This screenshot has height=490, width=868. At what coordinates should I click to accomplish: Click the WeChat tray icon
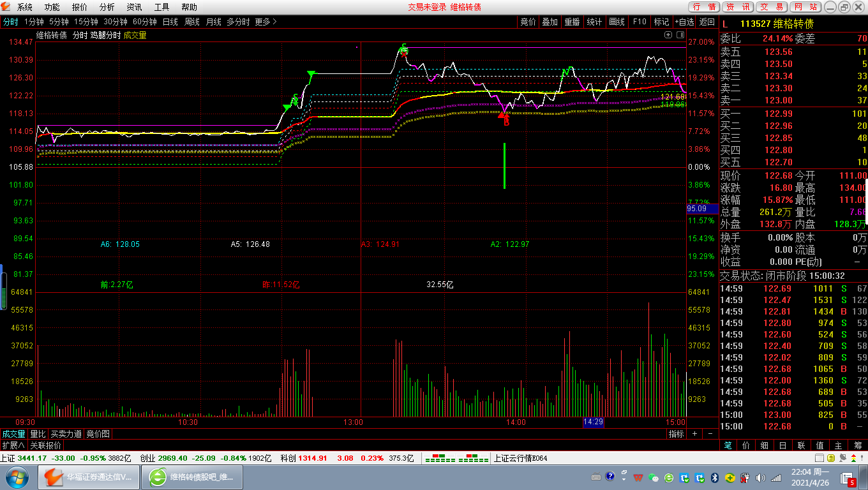pyautogui.click(x=654, y=478)
